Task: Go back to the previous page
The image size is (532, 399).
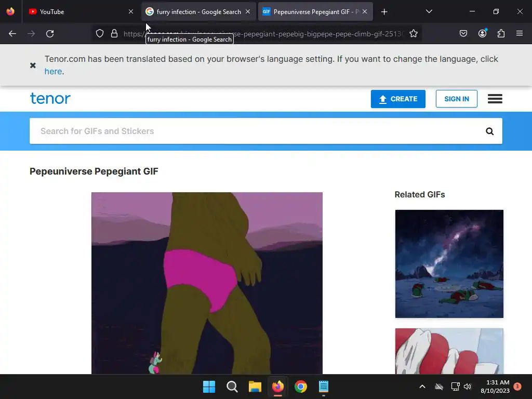Action: 12,34
